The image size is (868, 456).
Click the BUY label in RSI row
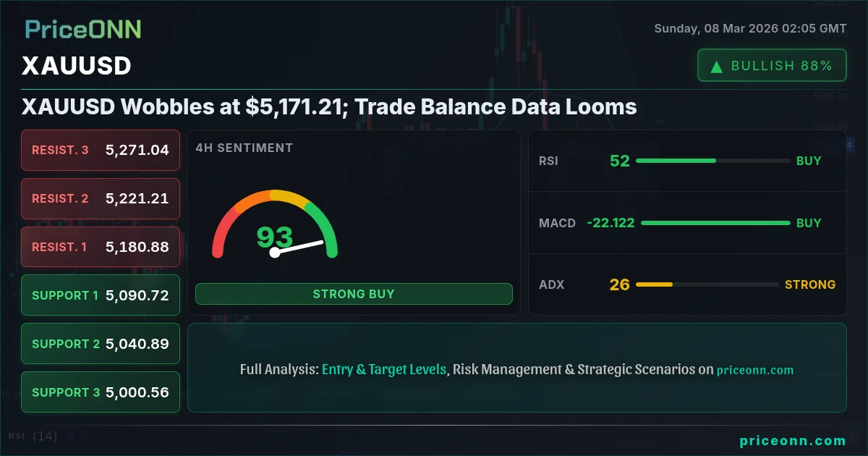809,161
